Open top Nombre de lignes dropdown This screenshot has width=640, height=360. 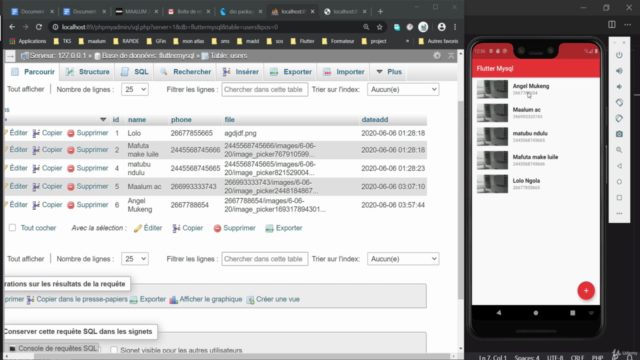coord(135,89)
